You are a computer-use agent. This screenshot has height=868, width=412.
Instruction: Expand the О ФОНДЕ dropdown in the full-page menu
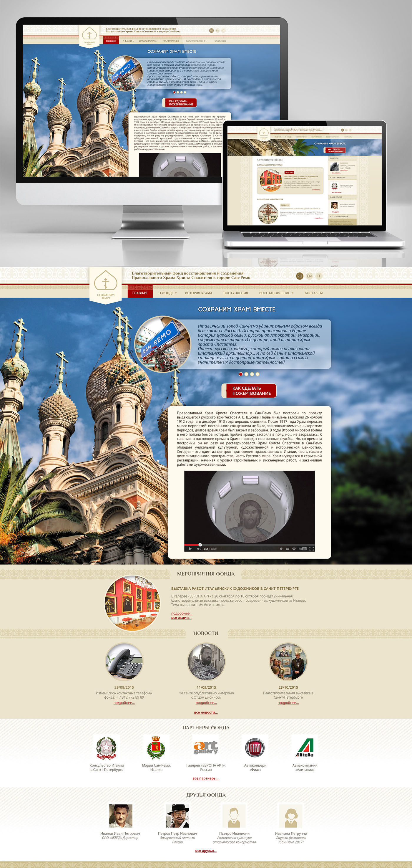click(168, 293)
